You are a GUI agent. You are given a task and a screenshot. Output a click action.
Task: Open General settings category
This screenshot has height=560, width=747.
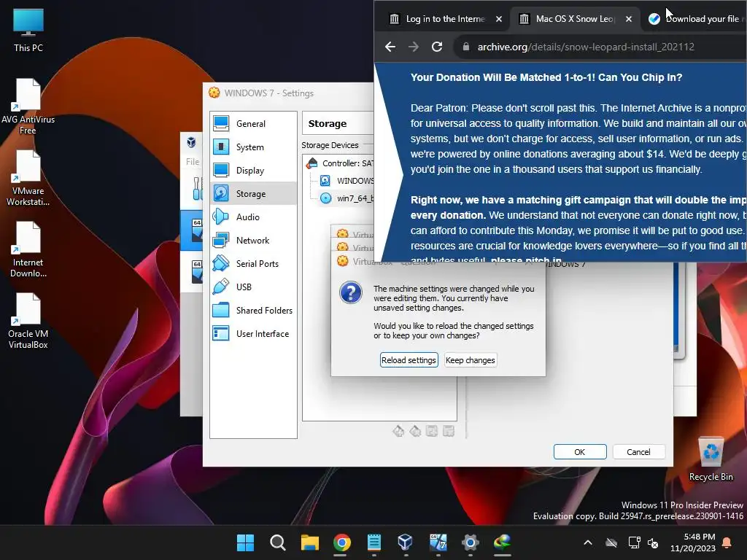point(253,123)
